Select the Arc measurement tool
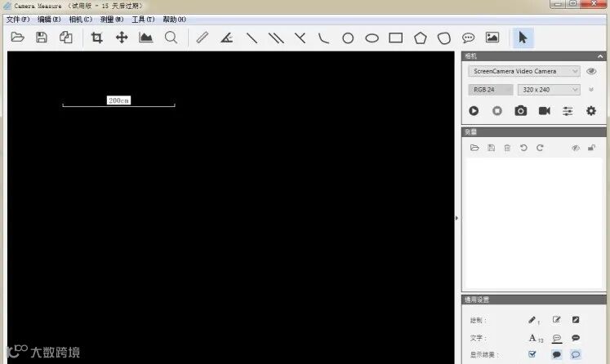 tap(323, 38)
